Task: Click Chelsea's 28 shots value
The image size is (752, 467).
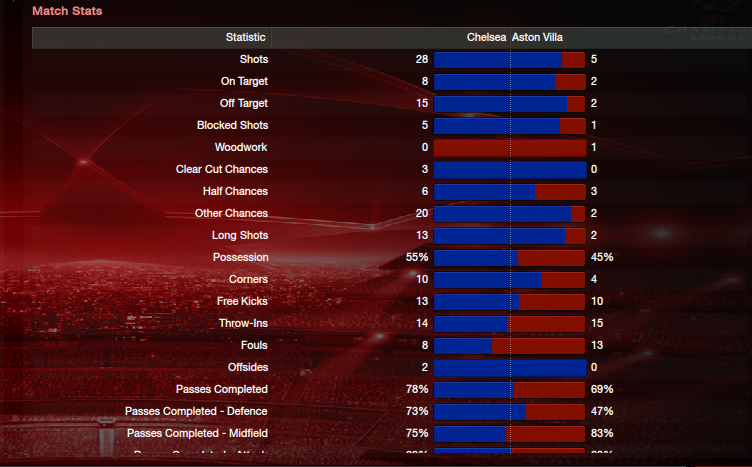Action: coord(422,59)
